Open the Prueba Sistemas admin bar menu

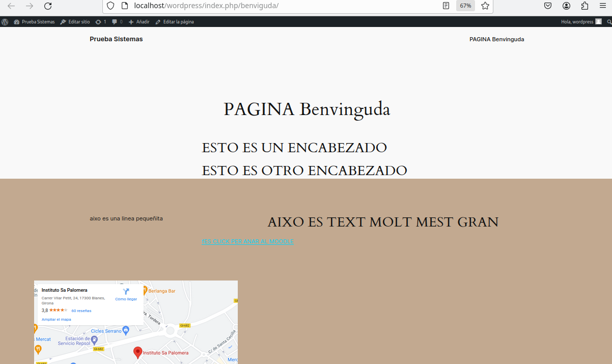coord(34,21)
